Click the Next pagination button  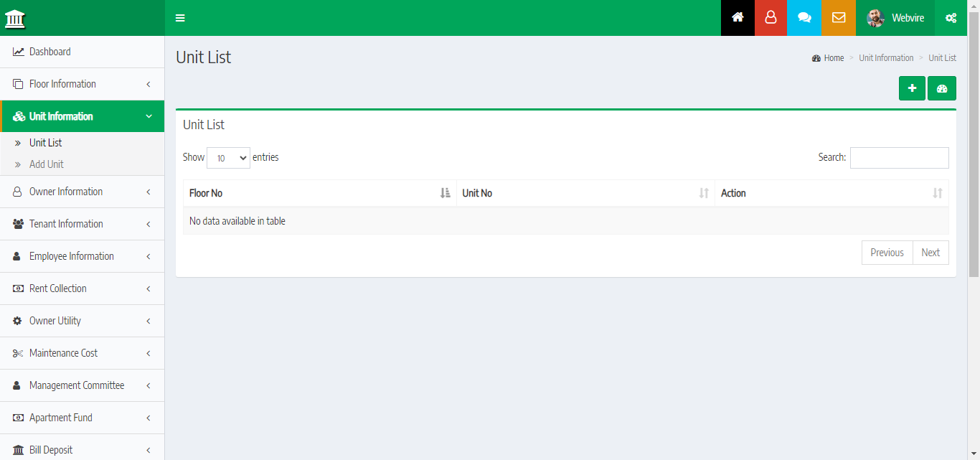tap(930, 253)
